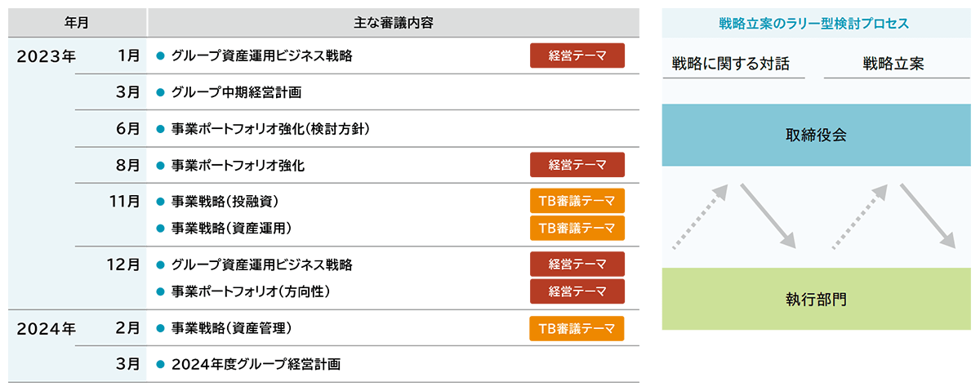Click the first dotted upward arrow in the diagram
Image resolution: width=980 pixels, height=391 pixels.
[x=700, y=215]
